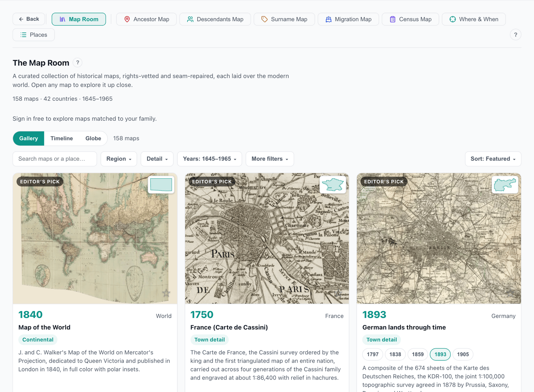Switch to the Globe view
534x392 pixels.
tap(93, 138)
